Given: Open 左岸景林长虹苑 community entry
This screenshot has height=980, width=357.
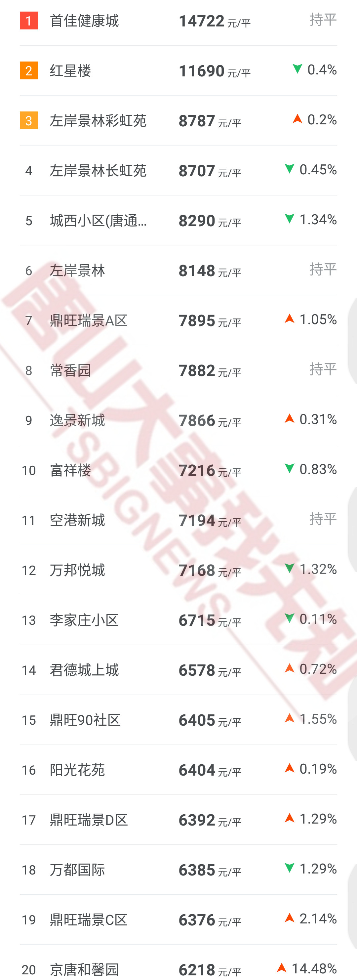Looking at the screenshot, I should coord(98,170).
